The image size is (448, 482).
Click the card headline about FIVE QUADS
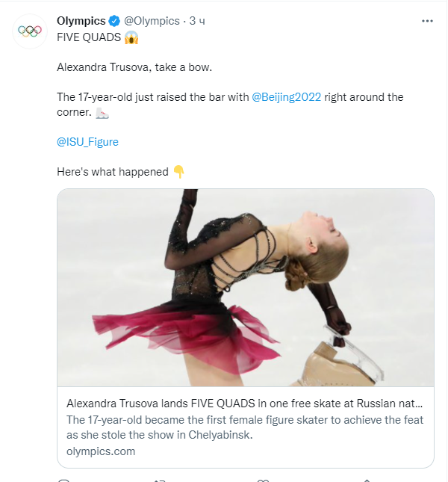click(245, 401)
